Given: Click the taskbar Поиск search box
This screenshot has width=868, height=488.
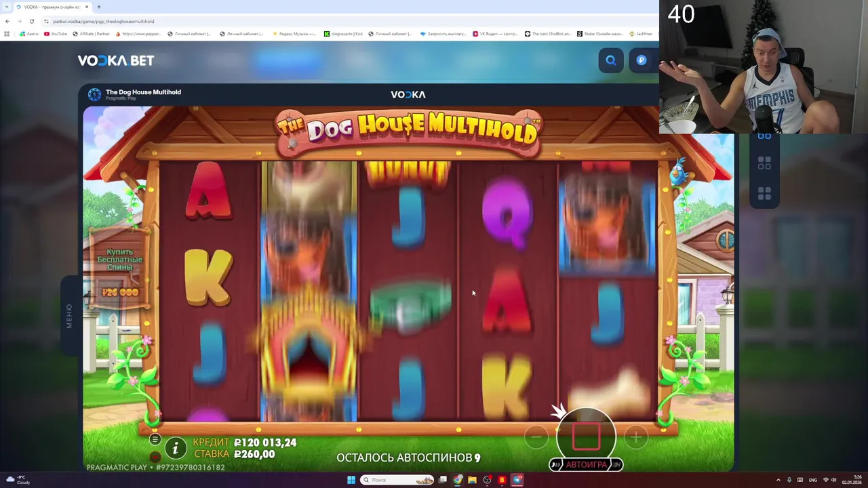Looking at the screenshot, I should (x=397, y=480).
